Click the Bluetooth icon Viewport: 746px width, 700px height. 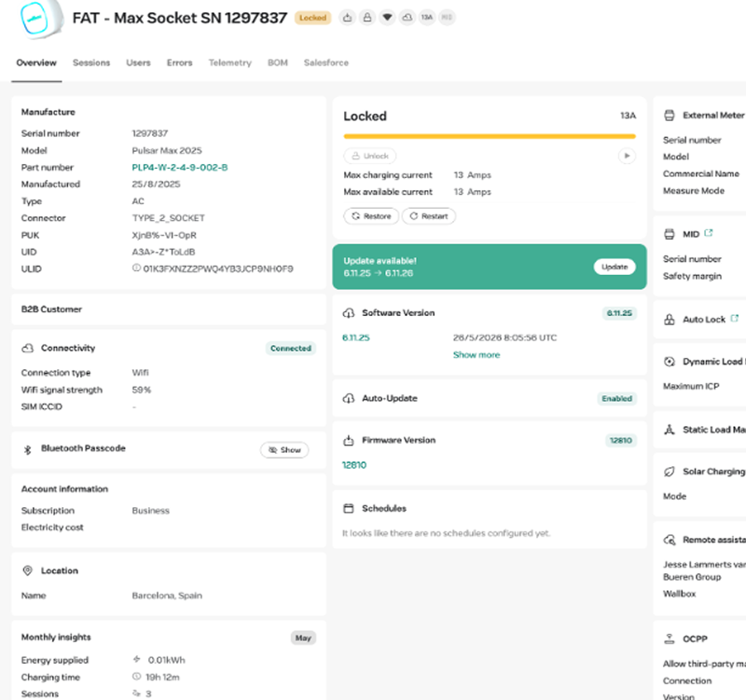28,450
